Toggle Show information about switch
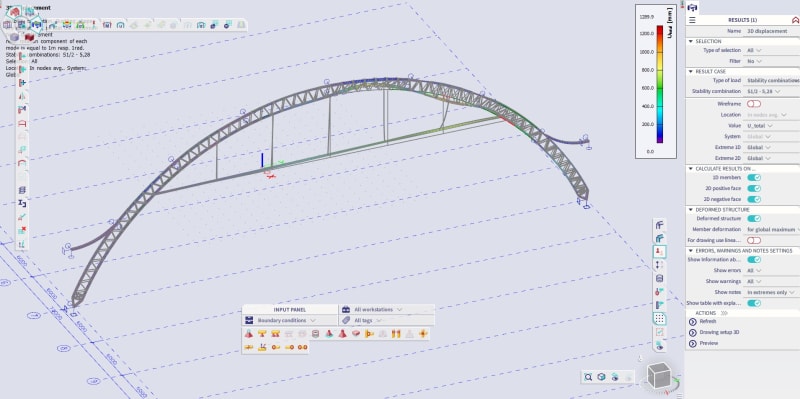Screen dimensions: 800x399 point(754,259)
